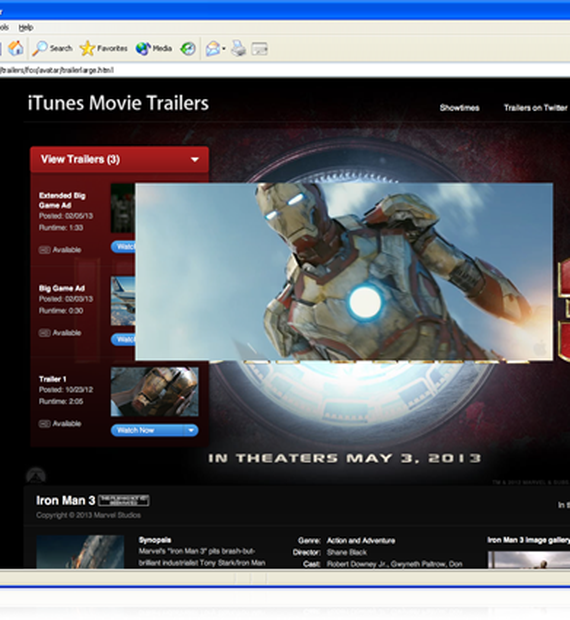Screen dimensions: 570x620
Task: Click the Synopsis poster thumbnail
Action: [80, 552]
